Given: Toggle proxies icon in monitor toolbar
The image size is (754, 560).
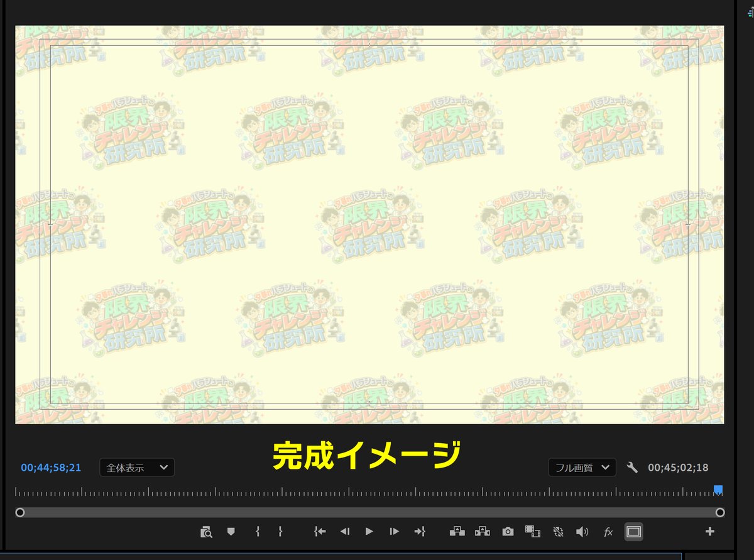Looking at the screenshot, I should click(558, 532).
